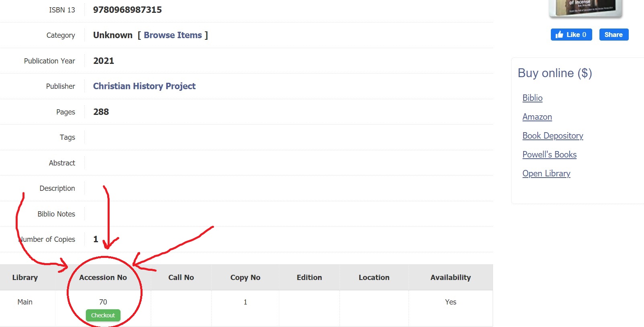644x327 pixels.
Task: Visit the Book Depository link
Action: click(552, 136)
